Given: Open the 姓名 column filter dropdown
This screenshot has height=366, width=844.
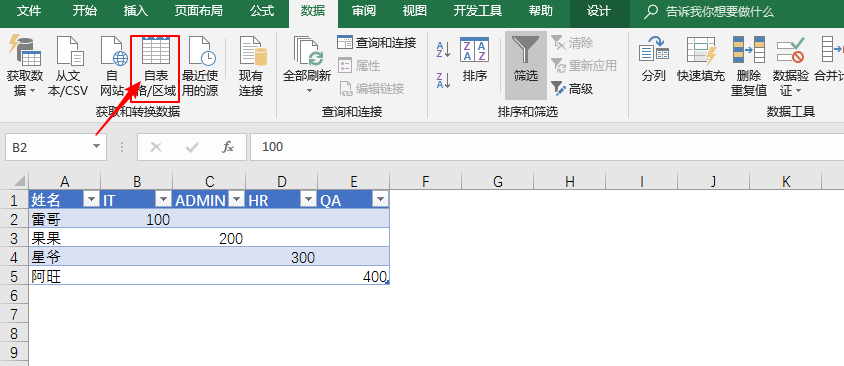Looking at the screenshot, I should [x=92, y=200].
